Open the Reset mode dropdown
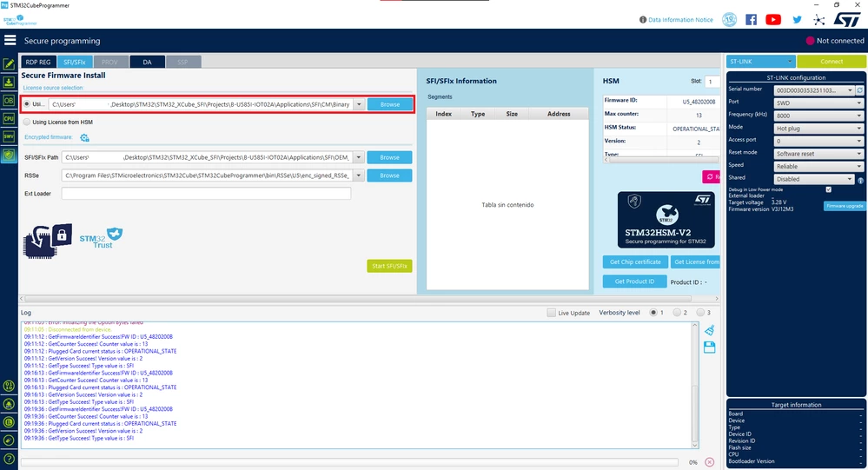This screenshot has height=470, width=868. click(818, 154)
